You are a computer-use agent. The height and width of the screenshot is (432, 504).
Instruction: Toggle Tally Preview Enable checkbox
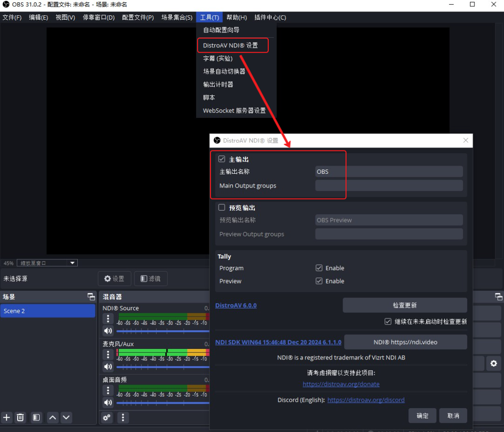pos(319,281)
